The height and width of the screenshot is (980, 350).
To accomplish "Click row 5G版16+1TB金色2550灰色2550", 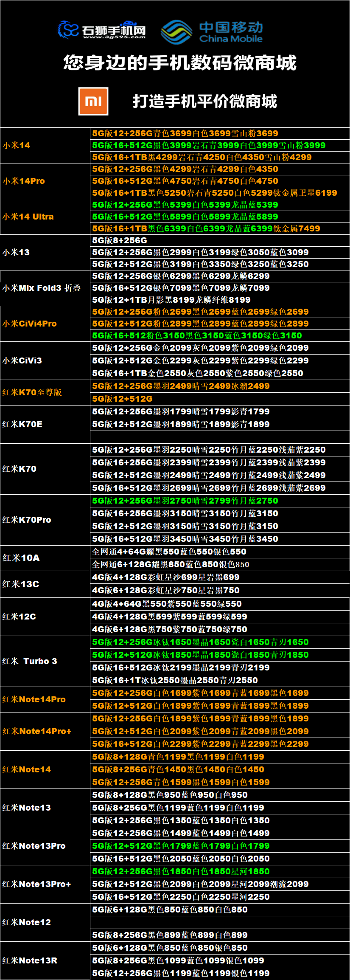I will tap(220, 373).
